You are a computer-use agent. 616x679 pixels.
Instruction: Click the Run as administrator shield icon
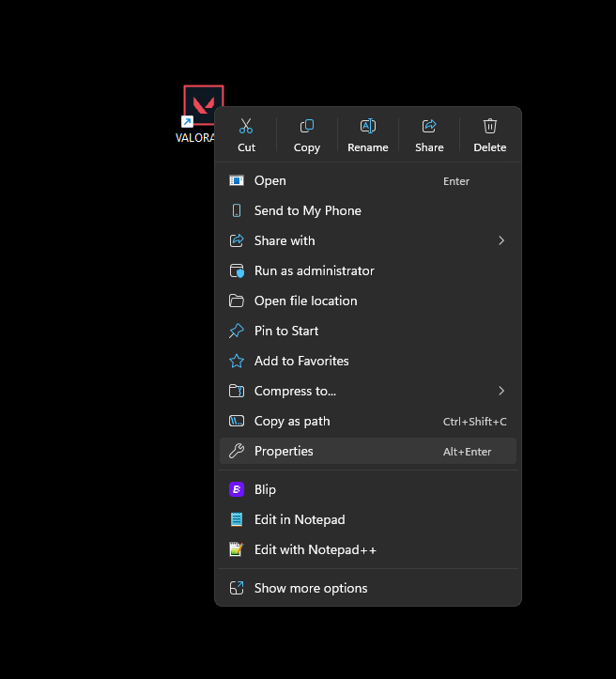pyautogui.click(x=237, y=270)
